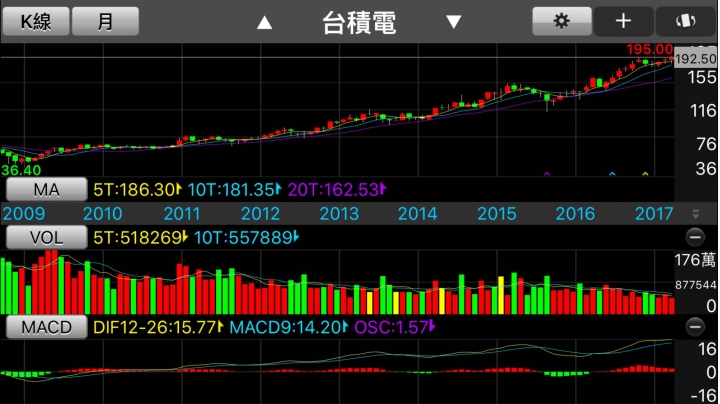Tap the 2015 year label
This screenshot has width=720, height=404.
pyautogui.click(x=497, y=214)
